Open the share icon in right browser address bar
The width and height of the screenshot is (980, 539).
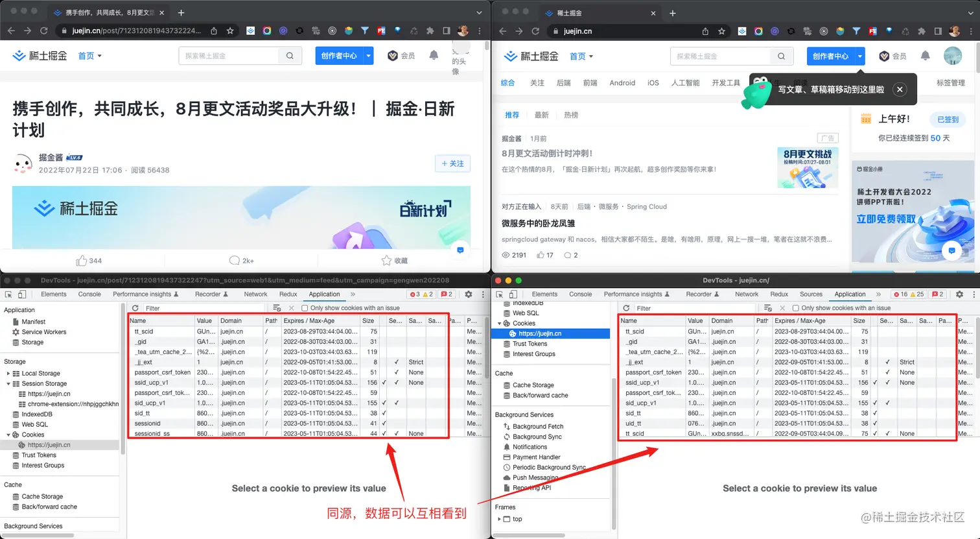[x=705, y=30]
